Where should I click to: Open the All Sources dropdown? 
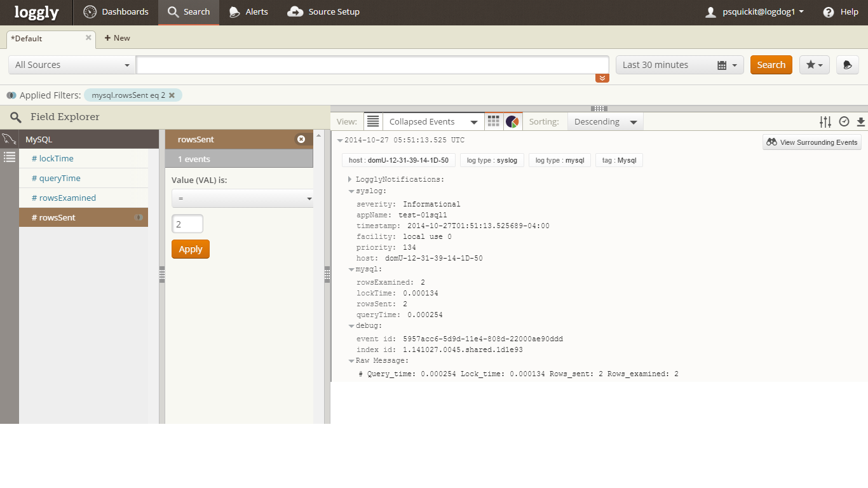72,65
